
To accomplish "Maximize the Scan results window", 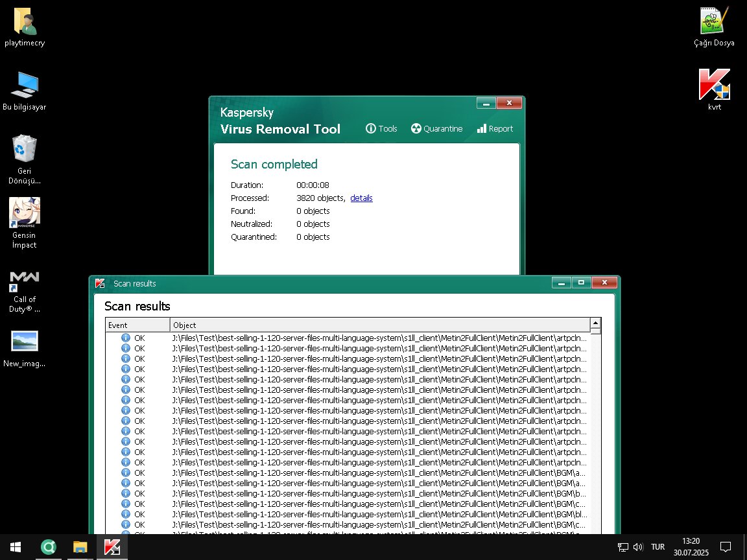I will 581,283.
